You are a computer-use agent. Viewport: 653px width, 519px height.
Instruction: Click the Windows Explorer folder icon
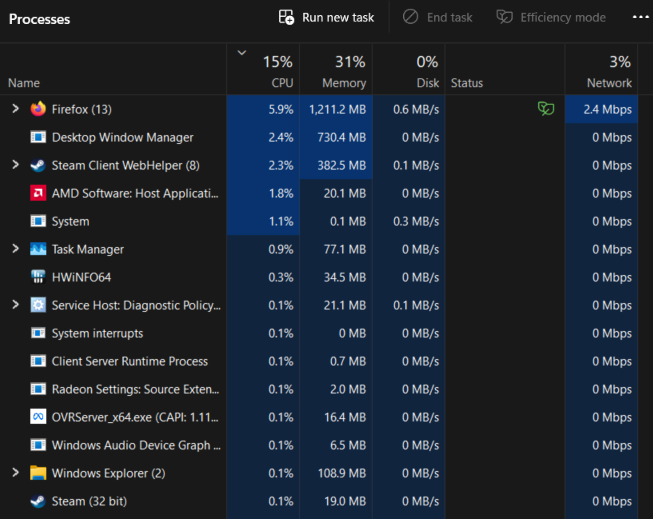[38, 473]
